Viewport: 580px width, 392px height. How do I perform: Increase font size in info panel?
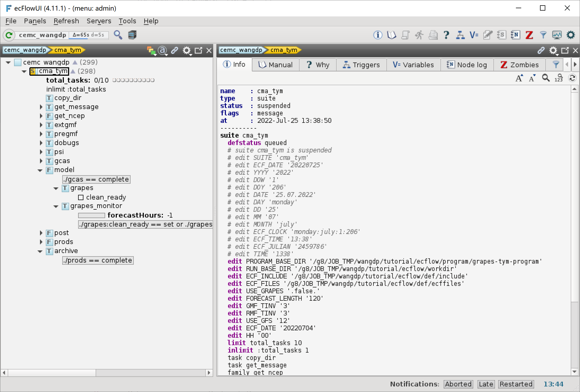(519, 78)
